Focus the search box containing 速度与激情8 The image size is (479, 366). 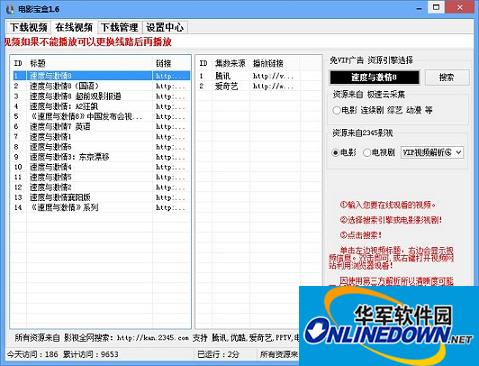(374, 78)
